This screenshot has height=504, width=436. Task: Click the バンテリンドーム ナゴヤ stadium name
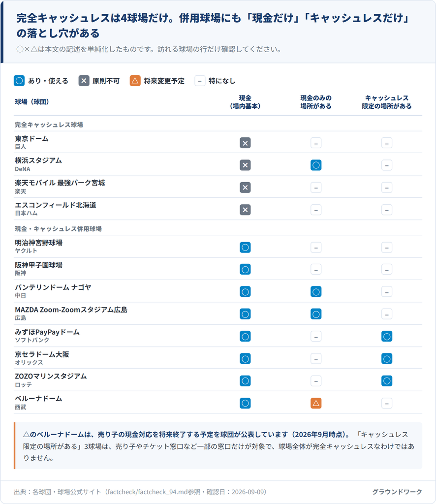pos(53,287)
